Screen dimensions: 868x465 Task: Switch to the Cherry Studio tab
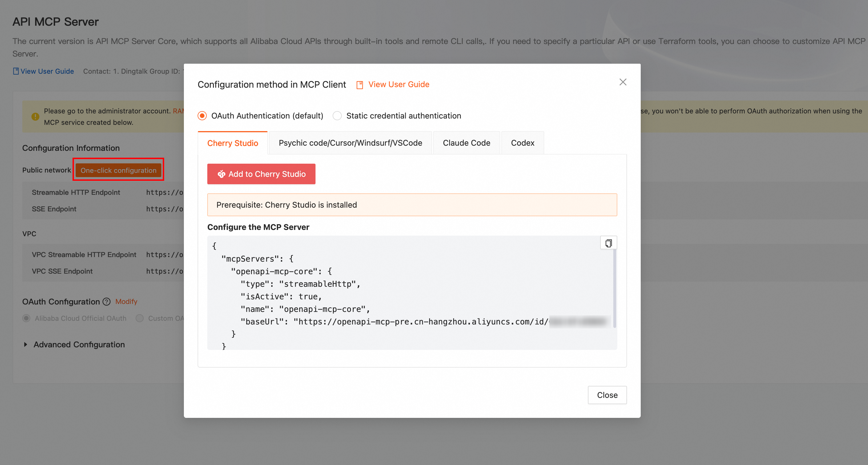pyautogui.click(x=232, y=143)
